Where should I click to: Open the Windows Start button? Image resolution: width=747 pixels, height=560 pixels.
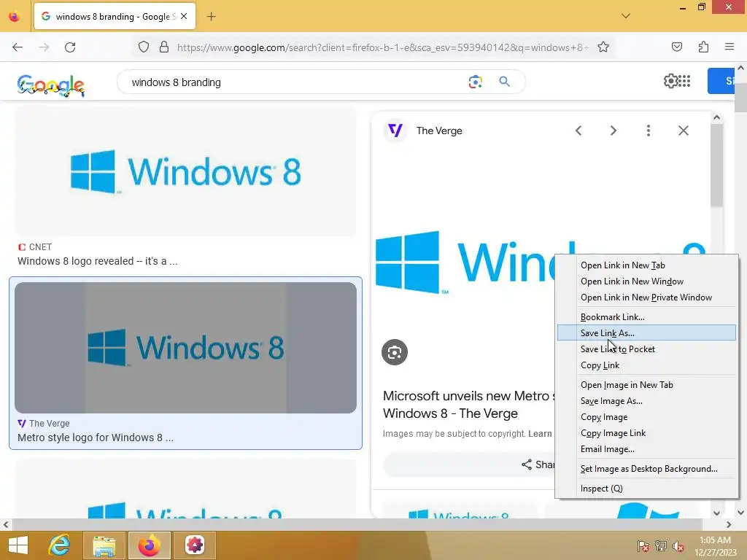(x=18, y=545)
